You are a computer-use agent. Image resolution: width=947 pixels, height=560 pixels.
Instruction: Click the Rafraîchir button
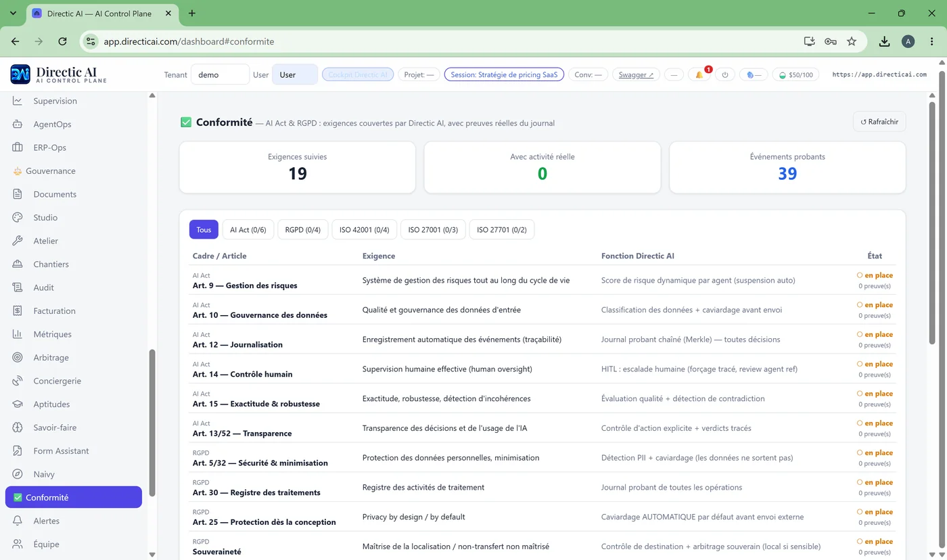(x=879, y=122)
